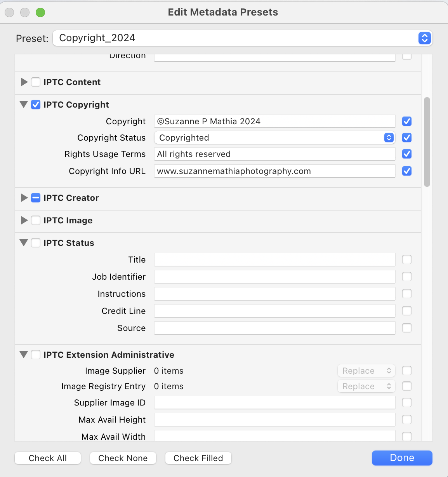The height and width of the screenshot is (477, 448).
Task: Open Image Supplier Replace dropdown
Action: coord(366,371)
